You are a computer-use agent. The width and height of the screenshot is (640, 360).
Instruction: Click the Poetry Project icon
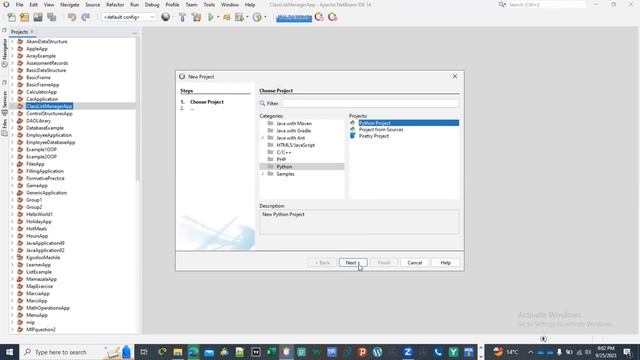tap(353, 136)
